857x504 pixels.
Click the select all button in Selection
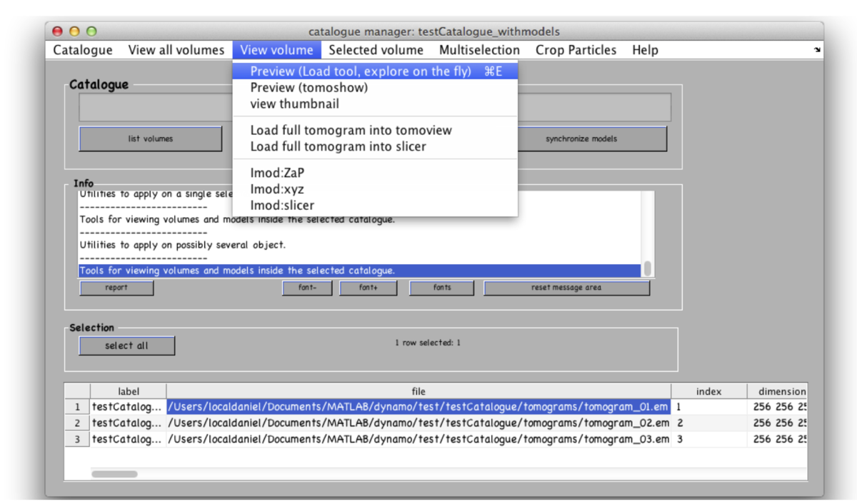(x=126, y=346)
